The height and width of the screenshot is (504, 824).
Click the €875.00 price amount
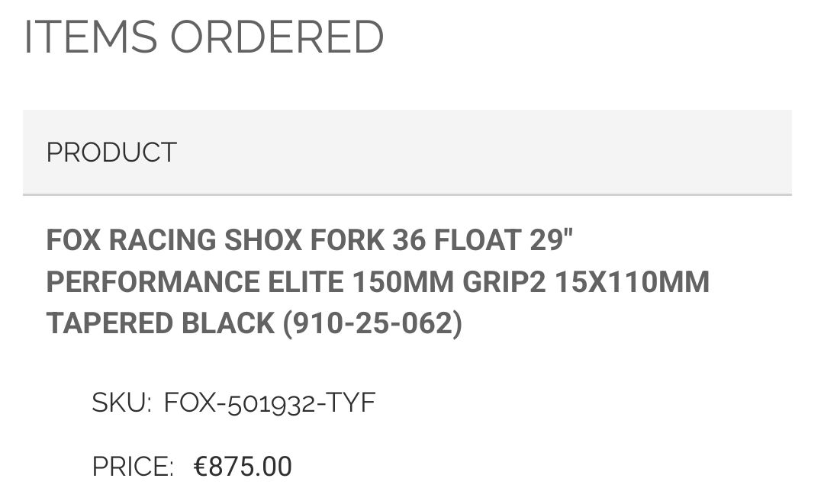coord(243,467)
